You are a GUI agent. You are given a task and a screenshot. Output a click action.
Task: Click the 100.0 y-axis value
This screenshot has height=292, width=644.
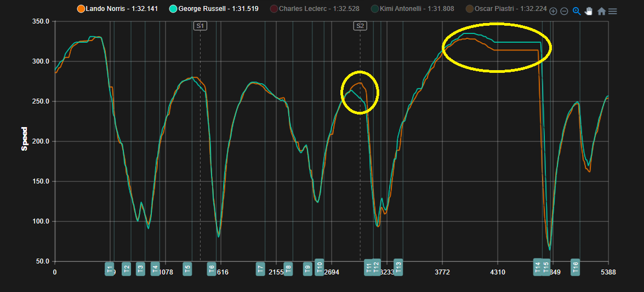click(x=41, y=221)
